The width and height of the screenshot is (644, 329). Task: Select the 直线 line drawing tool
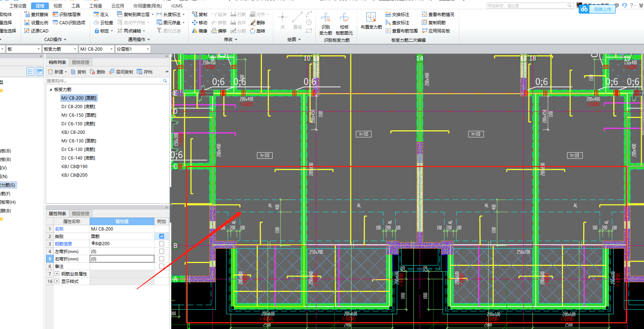[x=297, y=21]
